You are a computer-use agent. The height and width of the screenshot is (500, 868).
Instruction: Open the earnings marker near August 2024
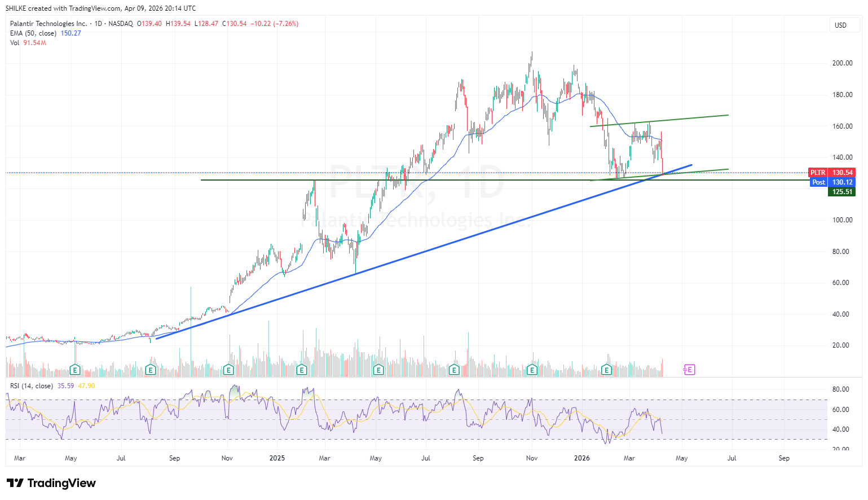click(x=151, y=370)
